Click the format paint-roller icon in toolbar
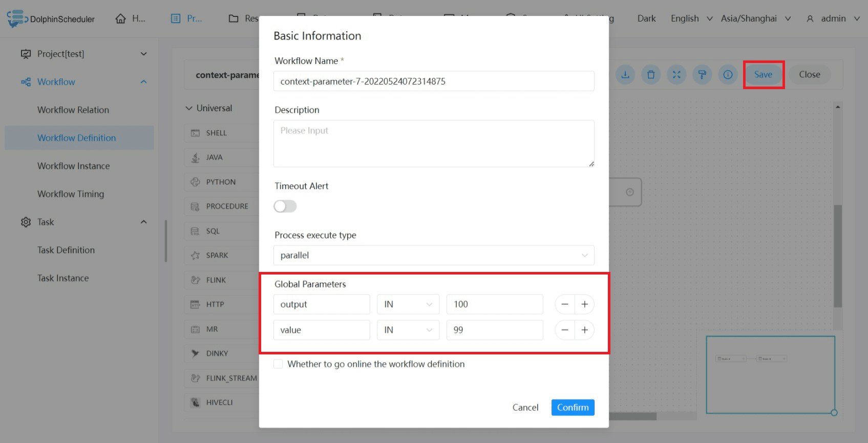The image size is (868, 443). (702, 75)
